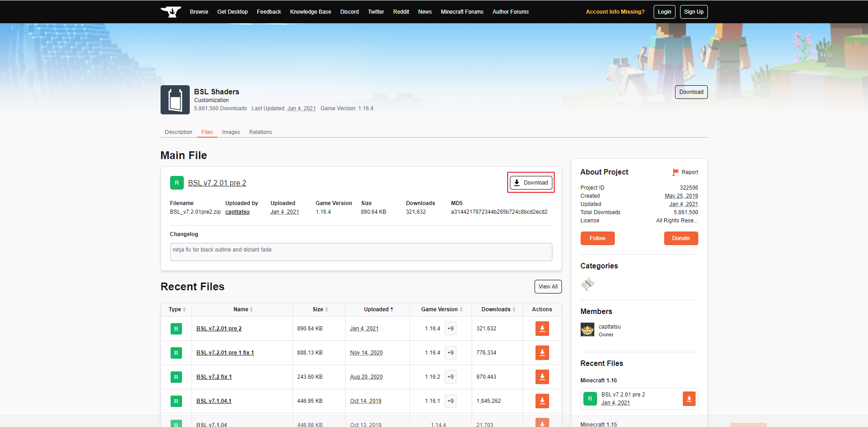Click Account Info Missing? link
Viewport: 868px width, 427px height.
615,12
